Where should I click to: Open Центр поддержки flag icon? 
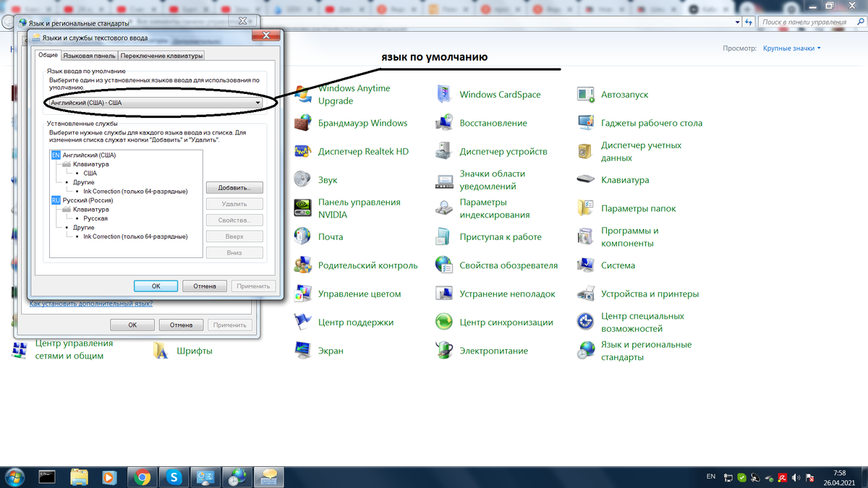pyautogui.click(x=304, y=322)
